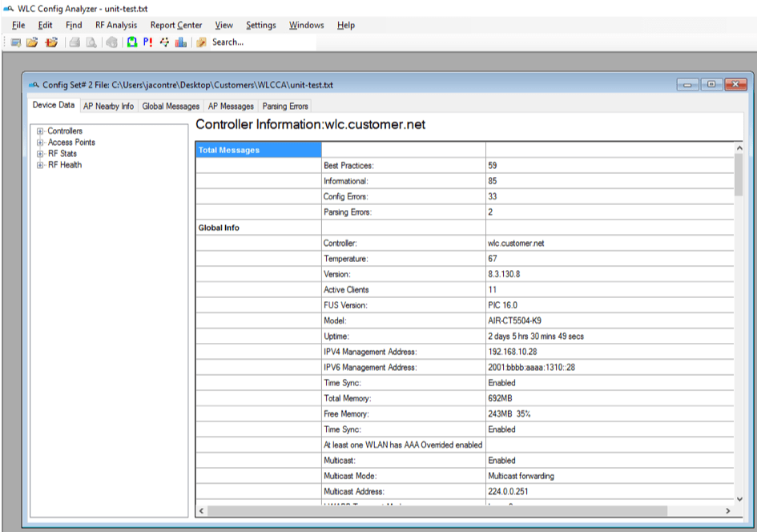Click the Search toolbar icon
Viewport: 757px width, 532px height.
[x=200, y=42]
